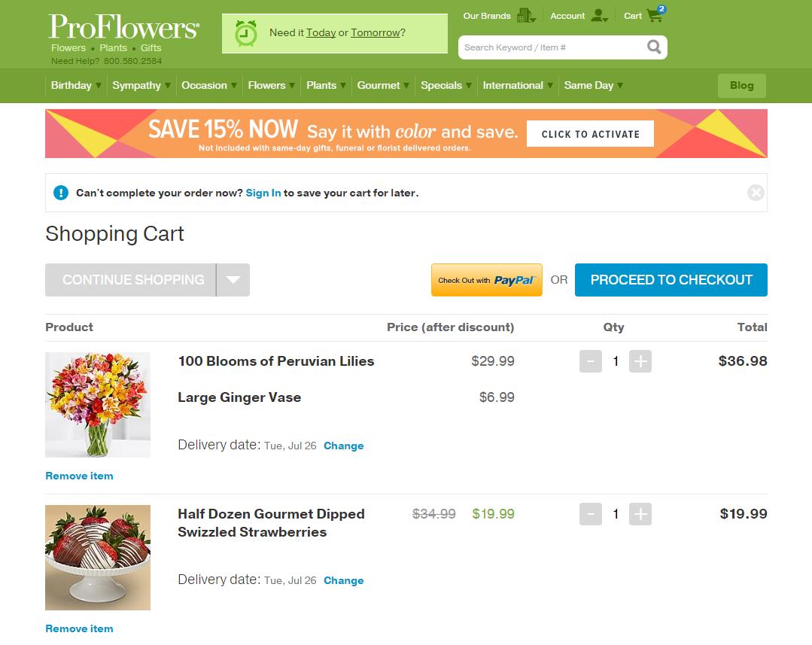Click Sign In to save your cart

click(x=263, y=193)
